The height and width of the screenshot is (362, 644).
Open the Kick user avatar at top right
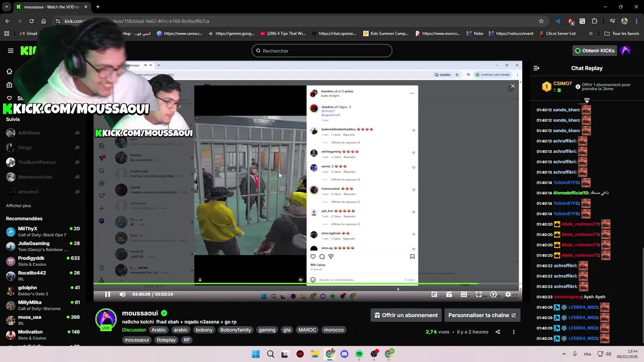tap(625, 51)
